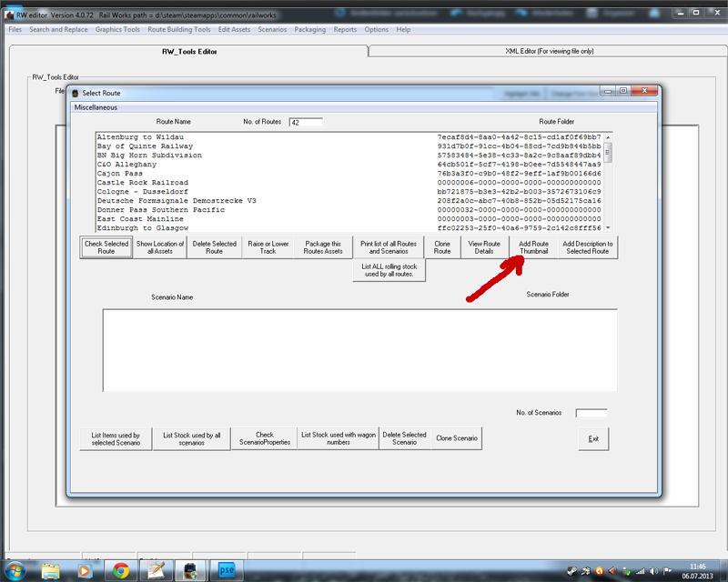Click List Stock used by all scenarios
Screen dimensions: 728x582
coord(191,439)
